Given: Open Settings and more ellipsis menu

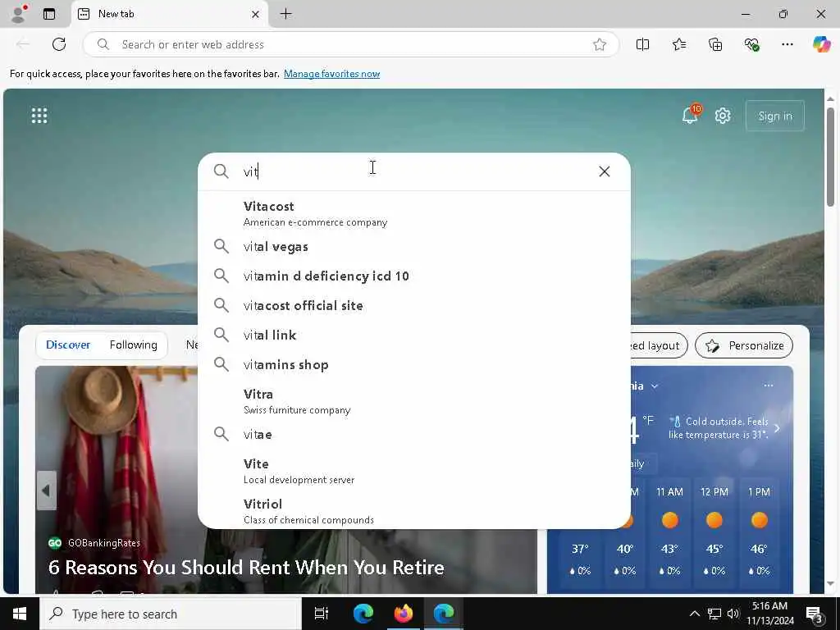Looking at the screenshot, I should tap(787, 44).
